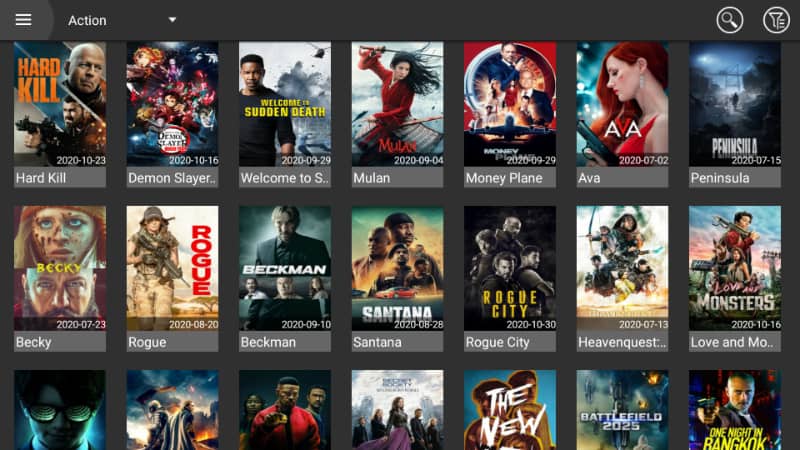Open the One Night in Bangkok poster
This screenshot has width=800, height=450.
coord(735,410)
